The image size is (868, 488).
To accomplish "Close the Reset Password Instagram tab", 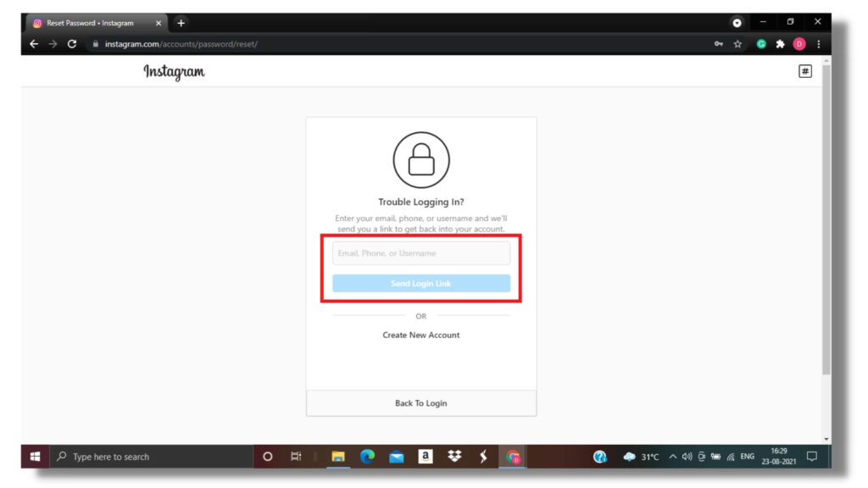I will point(159,23).
